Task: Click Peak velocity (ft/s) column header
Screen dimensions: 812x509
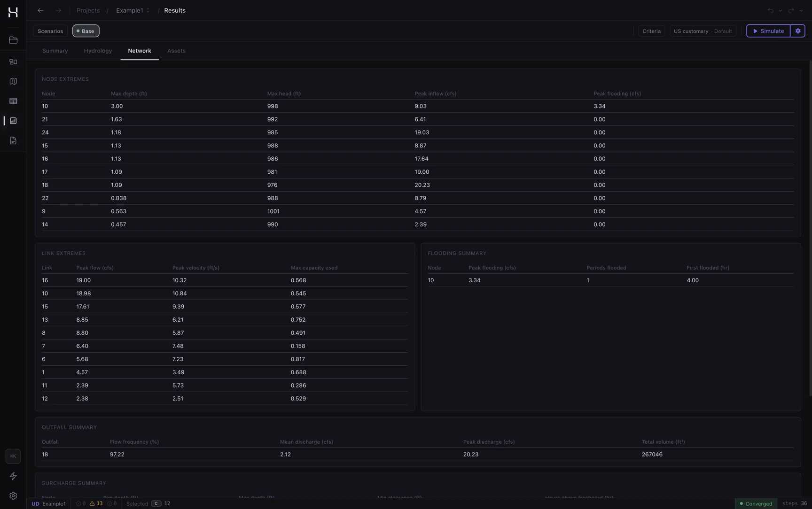Action: pos(195,268)
